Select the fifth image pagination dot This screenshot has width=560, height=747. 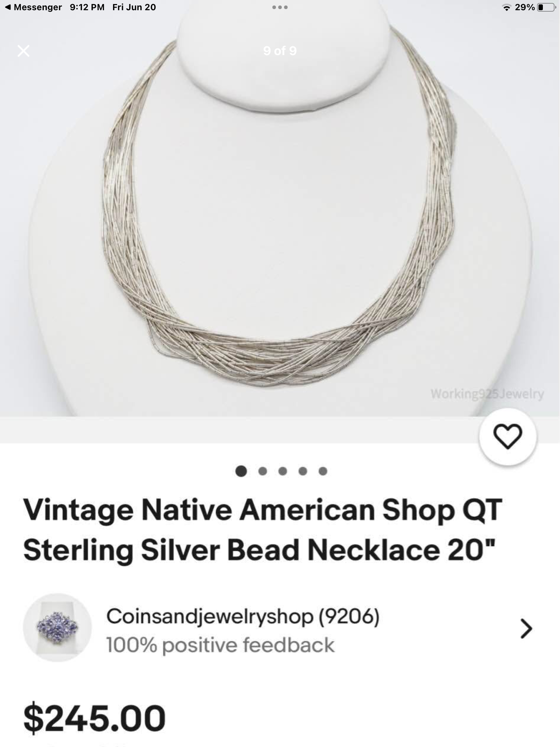[x=323, y=471]
